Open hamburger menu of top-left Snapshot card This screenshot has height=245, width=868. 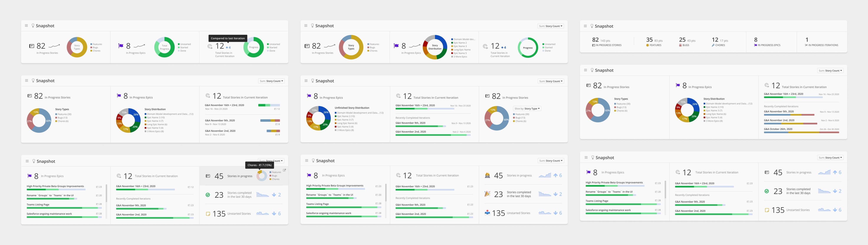[x=26, y=26]
